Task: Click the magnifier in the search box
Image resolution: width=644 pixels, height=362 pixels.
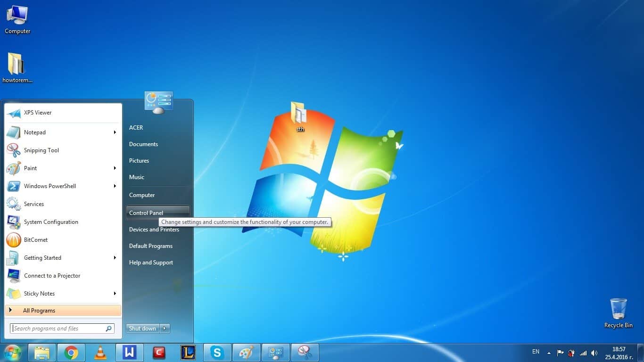Action: click(108, 329)
